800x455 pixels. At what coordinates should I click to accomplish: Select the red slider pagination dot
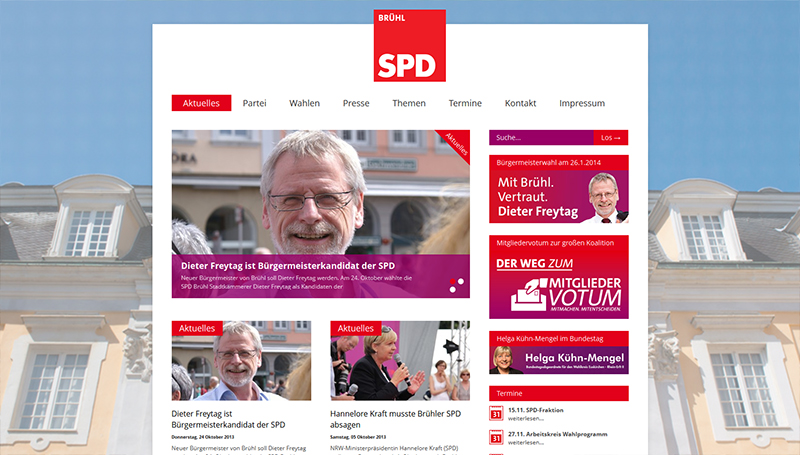pyautogui.click(x=453, y=282)
